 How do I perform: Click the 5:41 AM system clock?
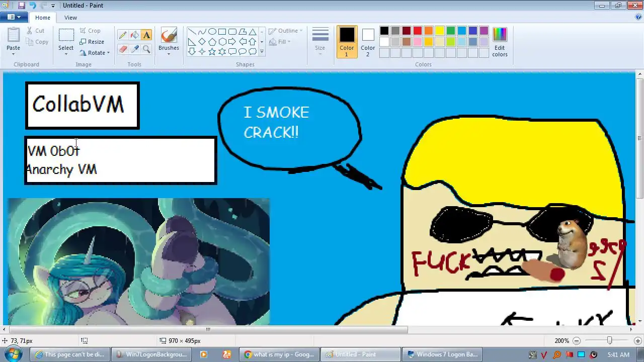click(618, 354)
